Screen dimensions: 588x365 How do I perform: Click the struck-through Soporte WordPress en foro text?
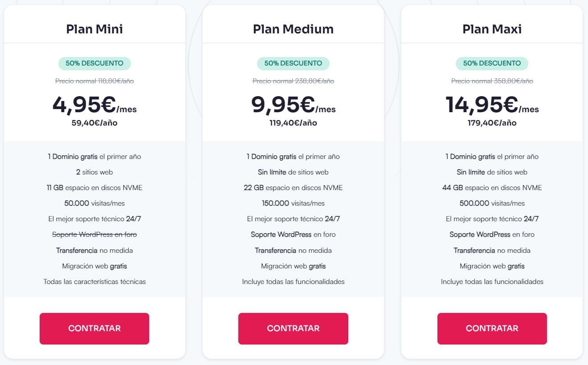[94, 234]
